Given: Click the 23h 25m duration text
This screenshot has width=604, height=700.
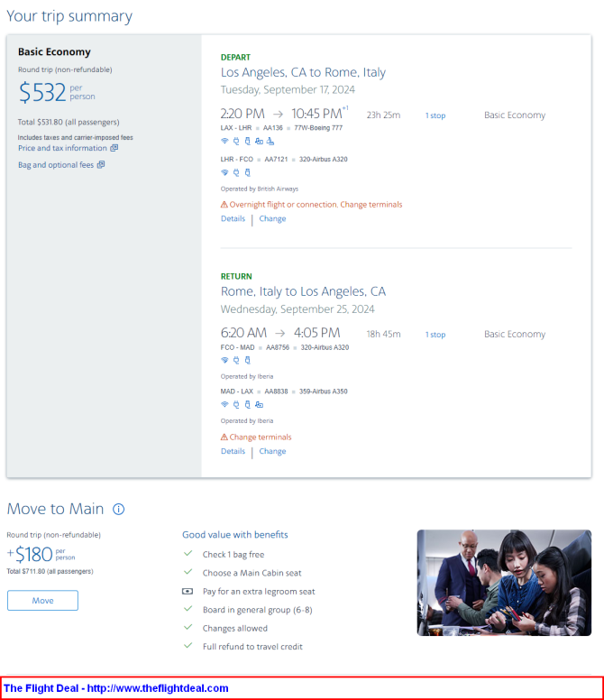Looking at the screenshot, I should click(384, 115).
